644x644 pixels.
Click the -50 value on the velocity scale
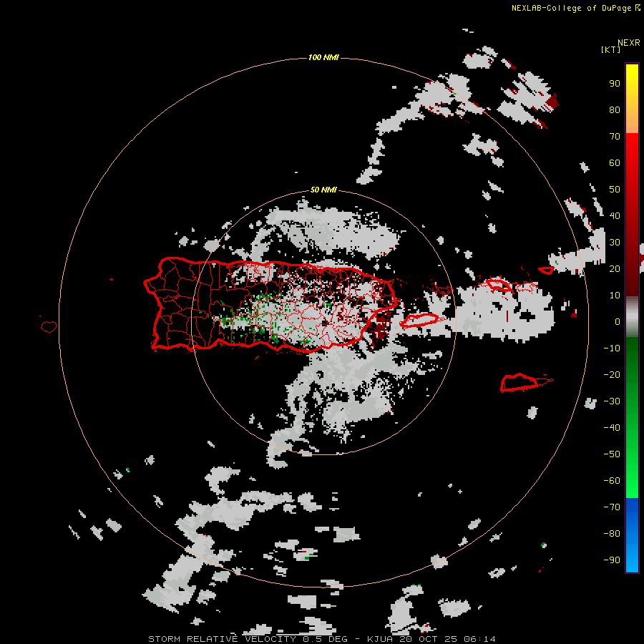tap(612, 454)
